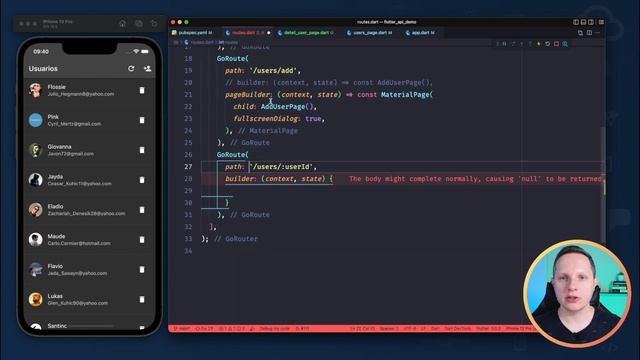Select user Flavio in the list

point(89,269)
